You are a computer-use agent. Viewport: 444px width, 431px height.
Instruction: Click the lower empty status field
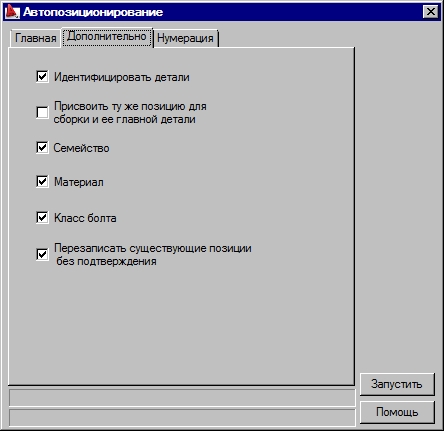pyautogui.click(x=182, y=418)
